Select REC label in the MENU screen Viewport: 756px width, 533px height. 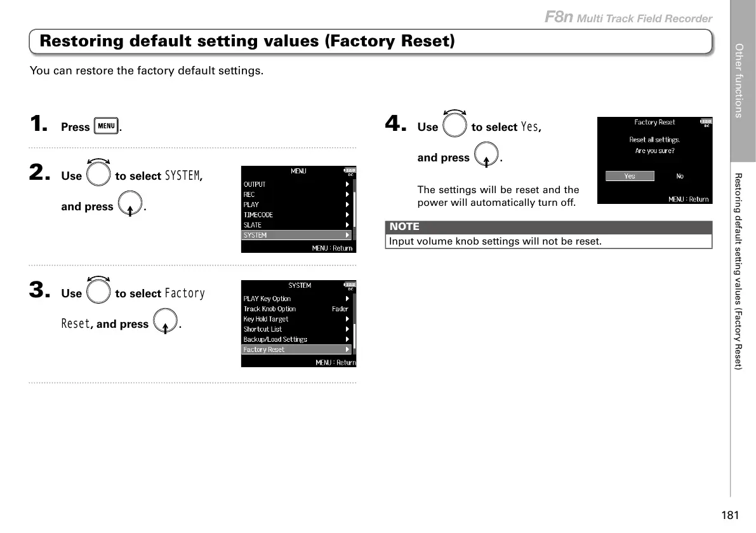[249, 194]
